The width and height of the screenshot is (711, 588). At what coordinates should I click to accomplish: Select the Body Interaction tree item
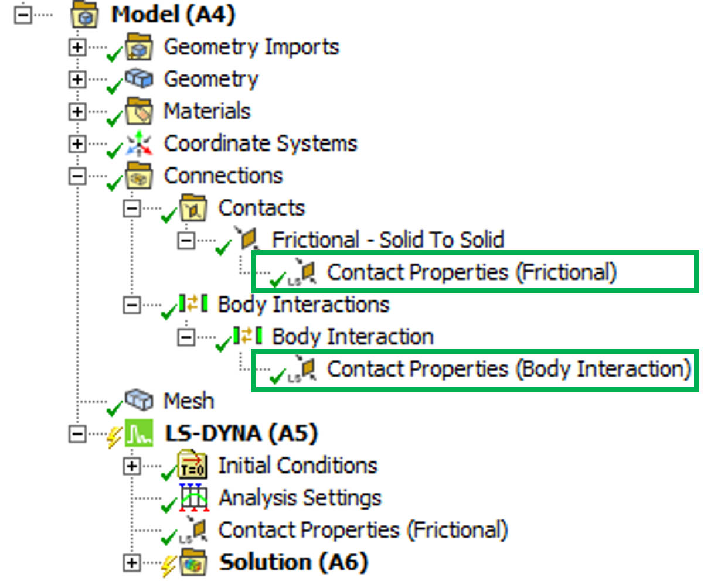click(x=352, y=337)
